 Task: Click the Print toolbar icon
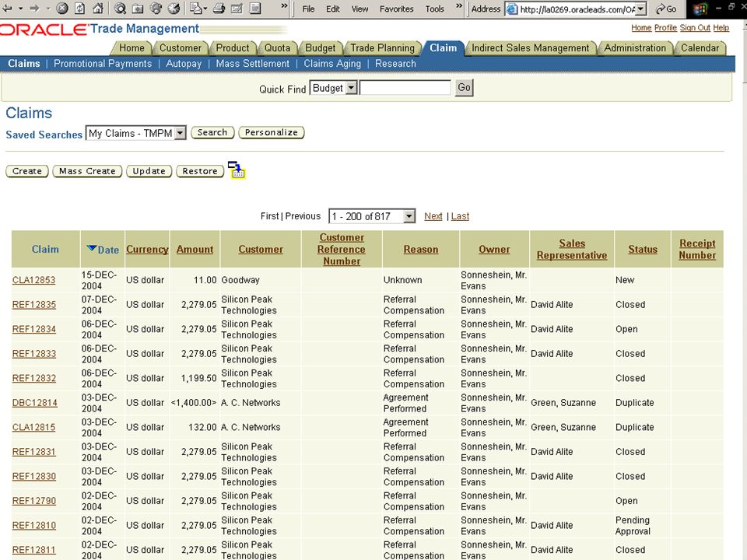[219, 9]
